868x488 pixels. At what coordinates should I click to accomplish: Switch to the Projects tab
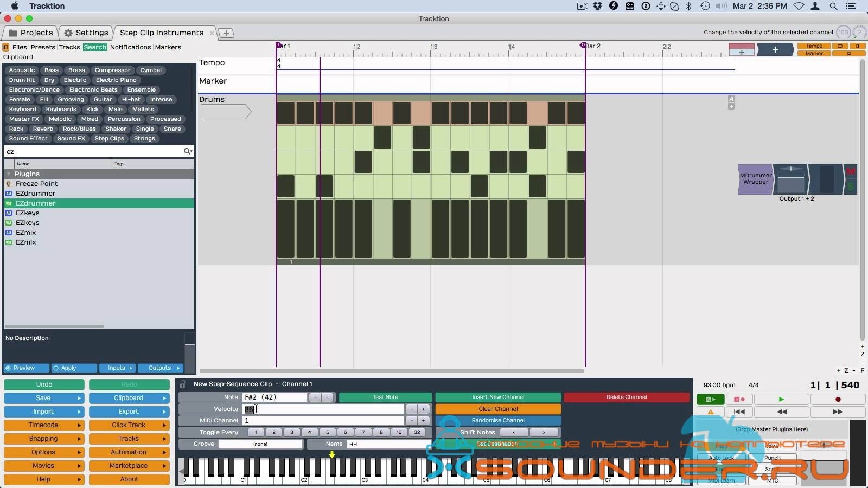point(31,33)
